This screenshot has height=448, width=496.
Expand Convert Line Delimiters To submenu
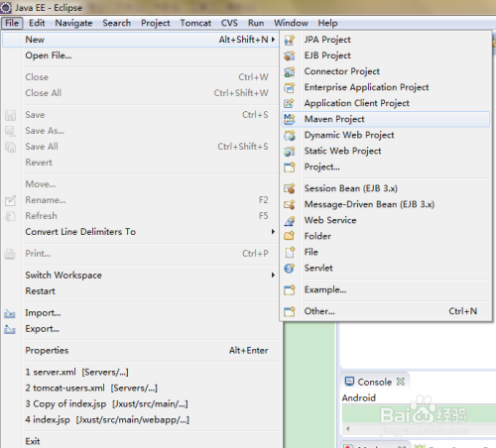(x=273, y=232)
